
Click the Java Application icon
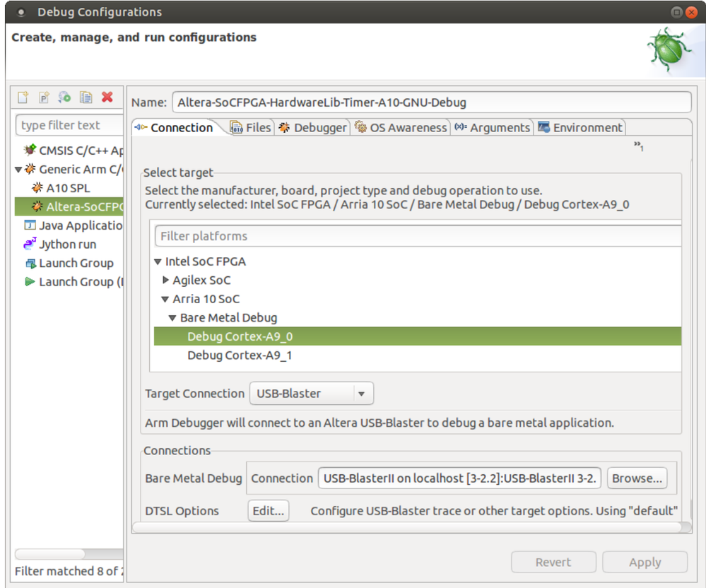(x=30, y=225)
